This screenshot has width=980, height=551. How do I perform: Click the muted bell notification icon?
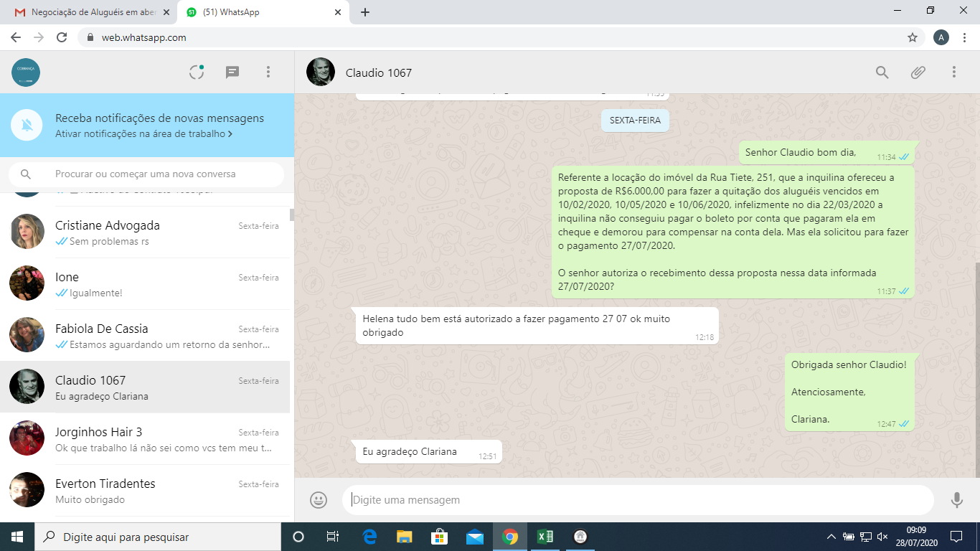[27, 126]
